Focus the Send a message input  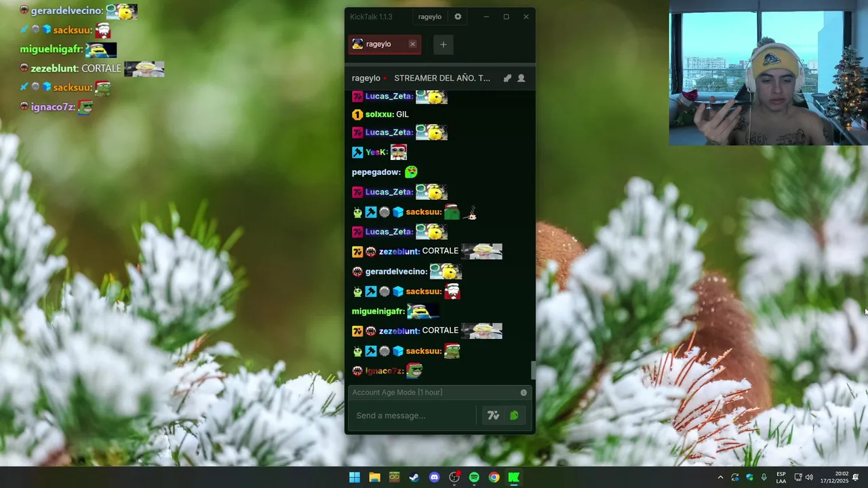coord(412,415)
